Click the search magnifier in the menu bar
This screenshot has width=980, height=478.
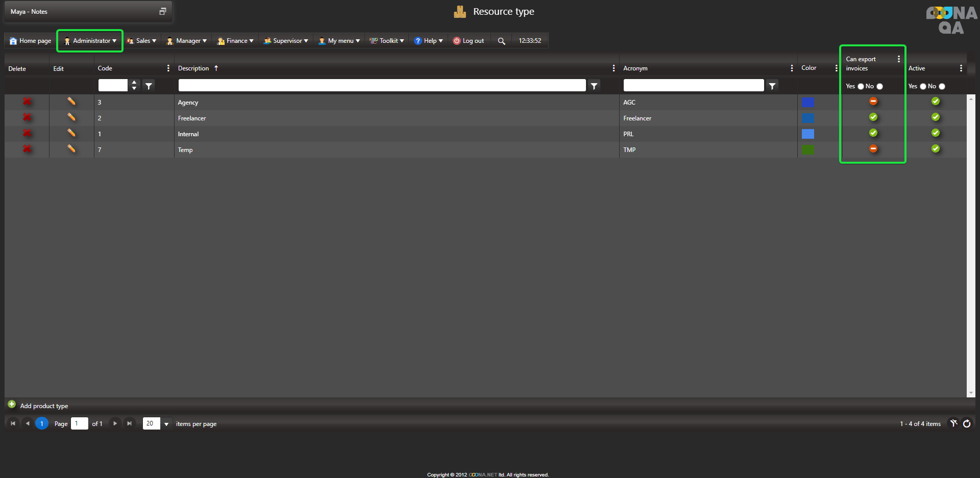point(501,41)
